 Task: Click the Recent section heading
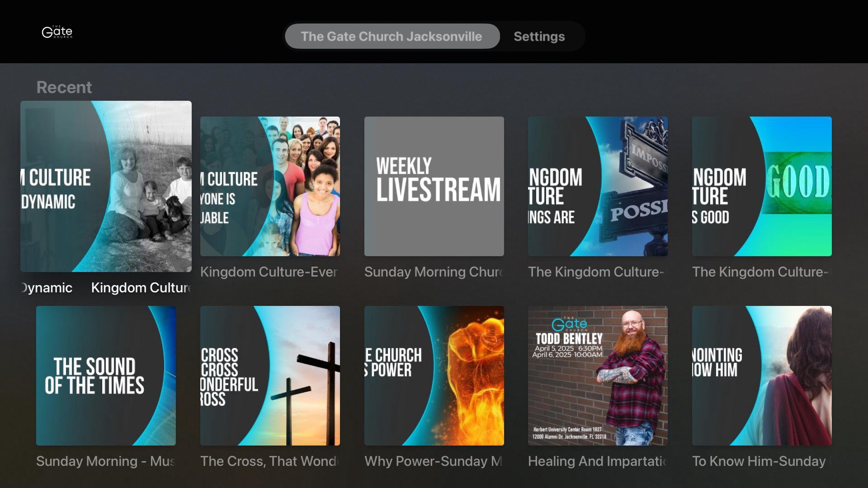point(64,87)
